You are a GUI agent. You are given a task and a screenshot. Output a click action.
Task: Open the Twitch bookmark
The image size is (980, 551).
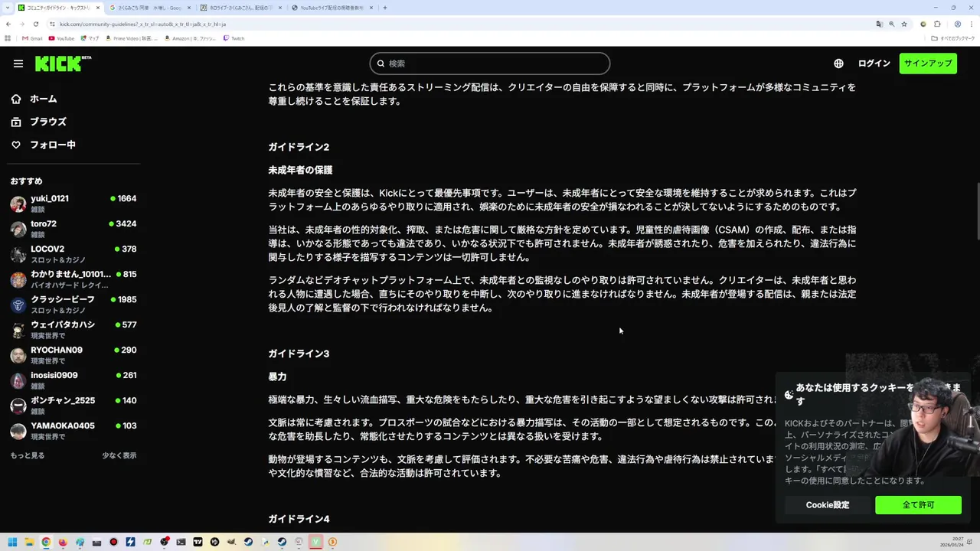tap(234, 38)
